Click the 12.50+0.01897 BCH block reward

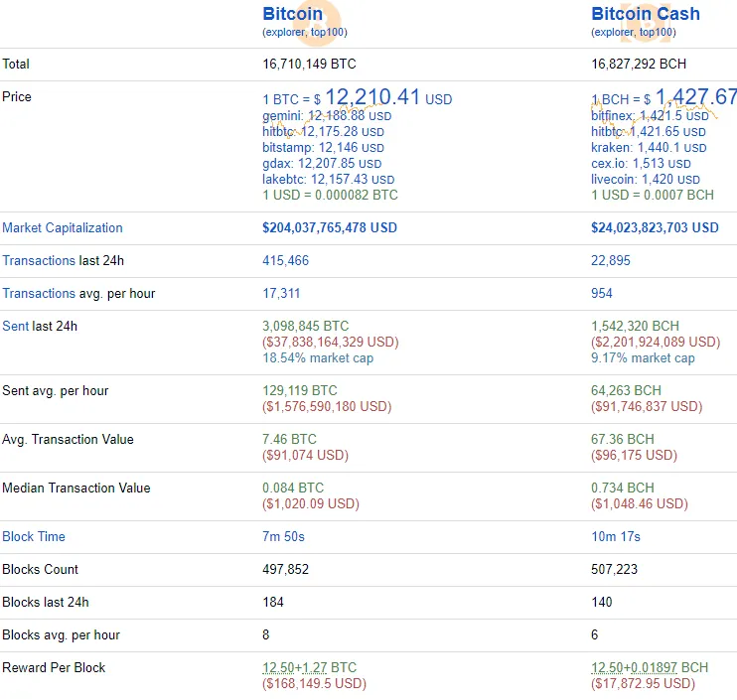[650, 667]
